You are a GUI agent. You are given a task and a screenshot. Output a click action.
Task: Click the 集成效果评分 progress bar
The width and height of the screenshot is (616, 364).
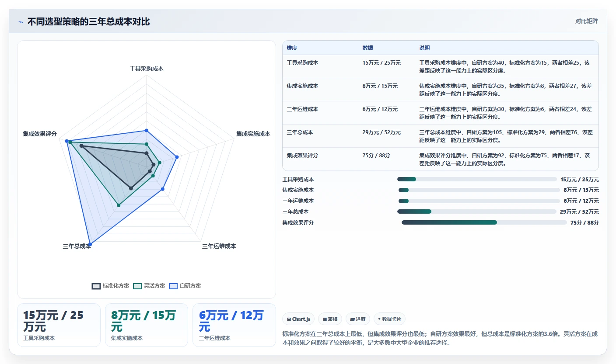click(x=484, y=223)
